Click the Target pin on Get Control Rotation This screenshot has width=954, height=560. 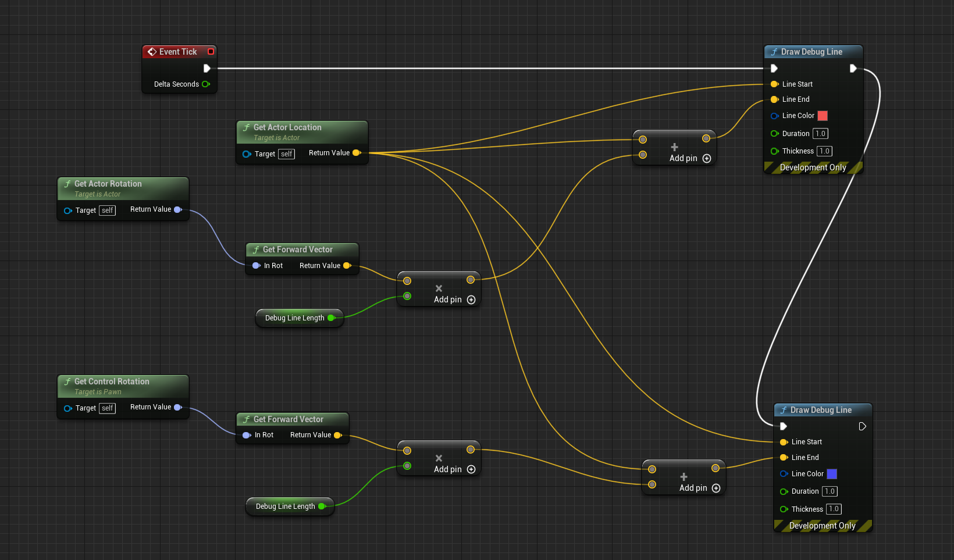click(68, 408)
